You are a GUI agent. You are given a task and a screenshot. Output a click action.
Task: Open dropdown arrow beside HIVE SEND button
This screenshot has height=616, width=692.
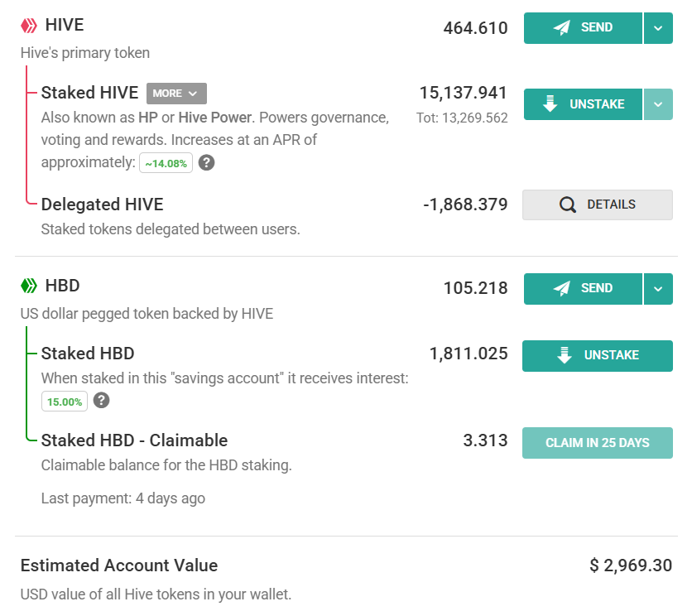coord(658,28)
